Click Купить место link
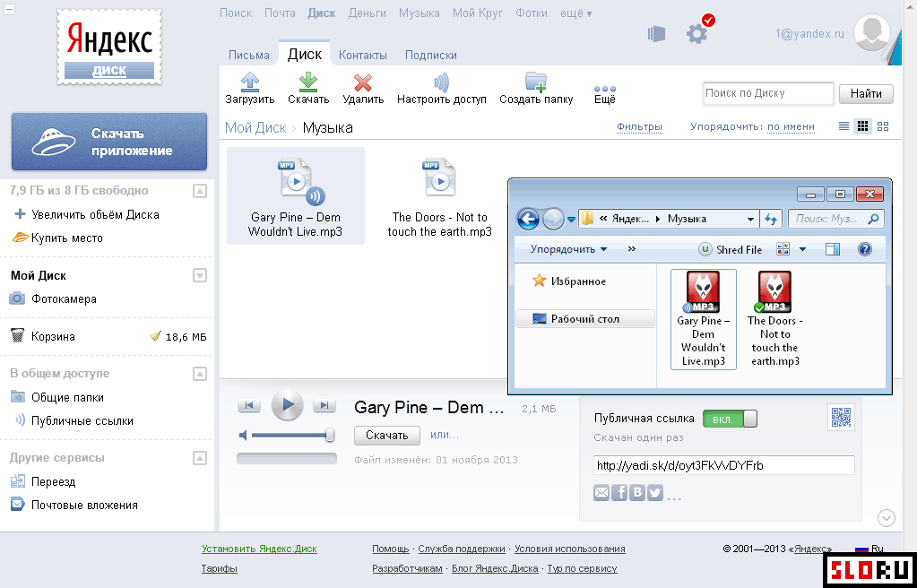Viewport: 917px width, 588px height. (67, 238)
